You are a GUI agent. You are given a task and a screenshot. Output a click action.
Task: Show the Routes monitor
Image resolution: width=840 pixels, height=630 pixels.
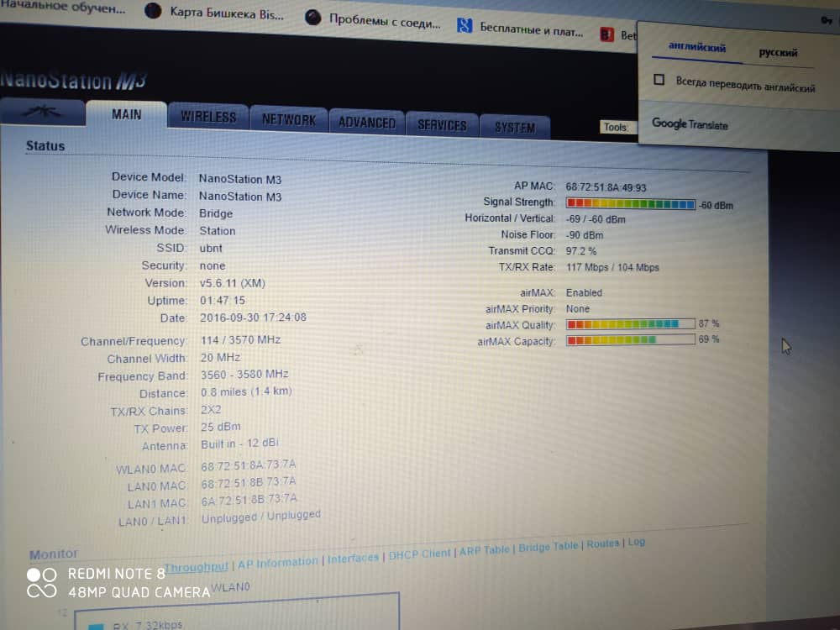tap(602, 543)
